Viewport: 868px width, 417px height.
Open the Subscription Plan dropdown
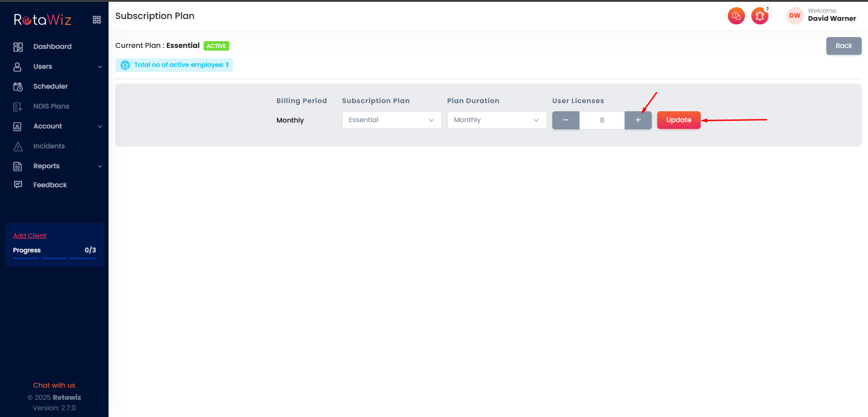point(391,120)
